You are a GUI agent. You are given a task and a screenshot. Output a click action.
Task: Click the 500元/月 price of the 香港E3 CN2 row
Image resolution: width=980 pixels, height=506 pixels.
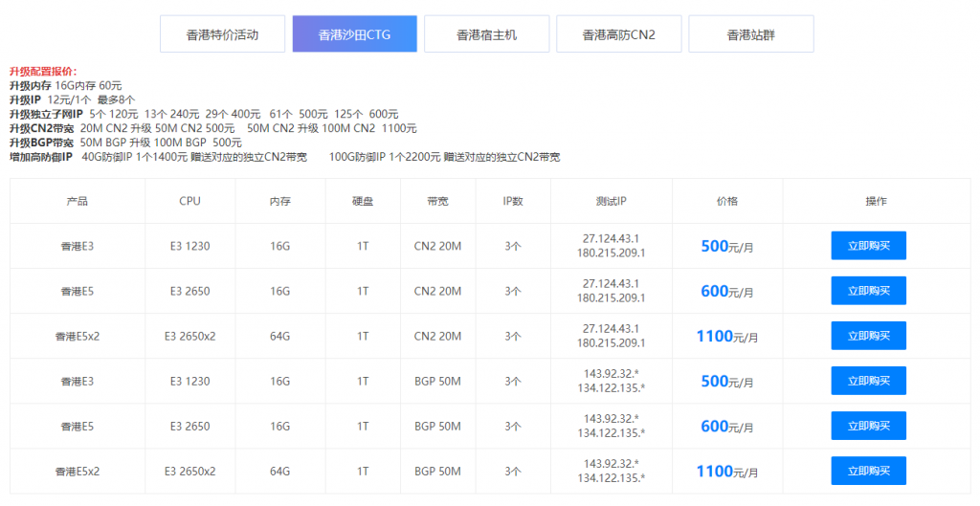pos(727,246)
